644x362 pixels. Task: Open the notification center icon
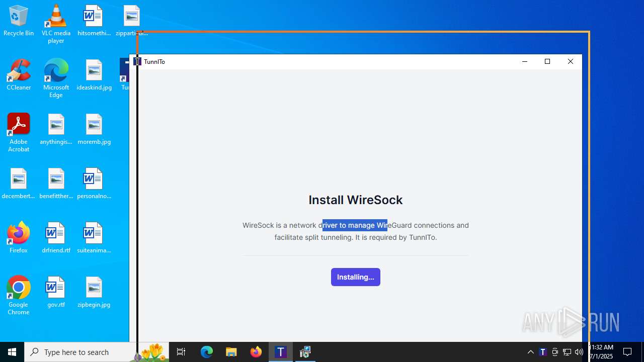tap(627, 352)
